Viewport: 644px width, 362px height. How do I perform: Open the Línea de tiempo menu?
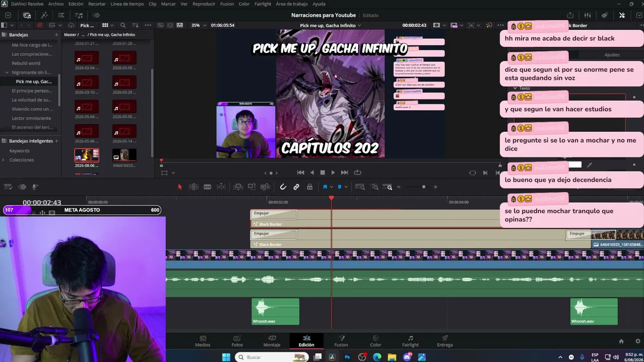click(x=127, y=4)
